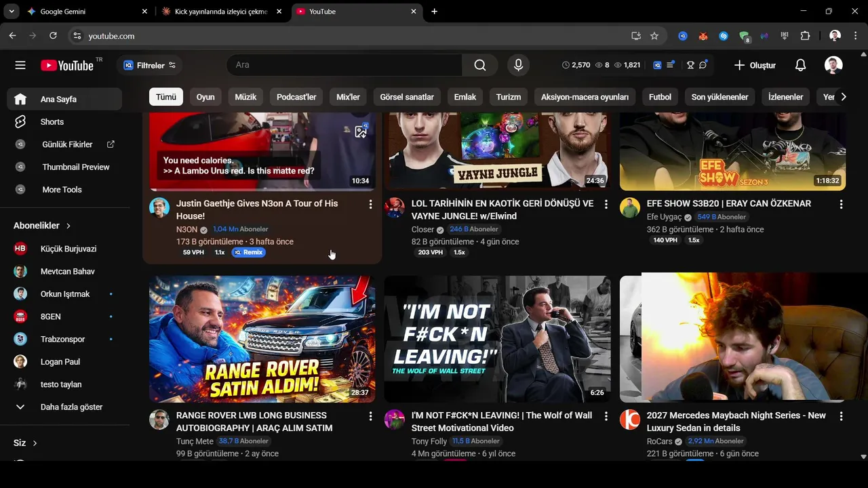
Task: Open Tony Folly channel avatar
Action: tap(395, 420)
